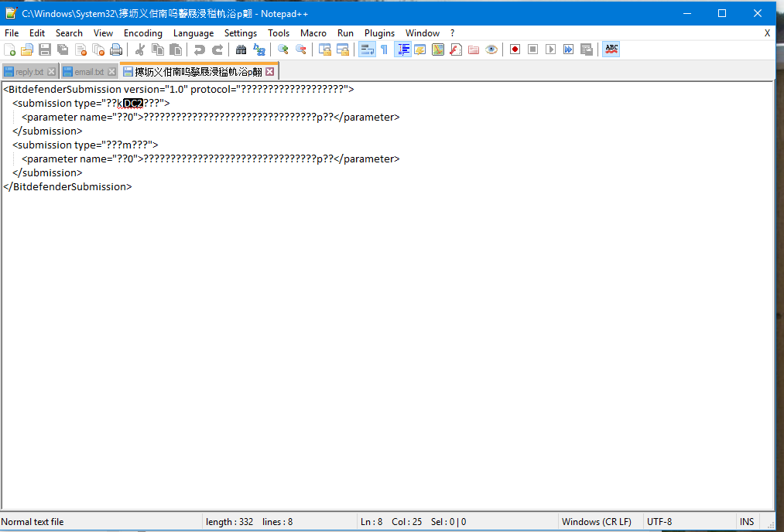
Task: Paste clipboard with the toolbar paste icon
Action: [176, 49]
